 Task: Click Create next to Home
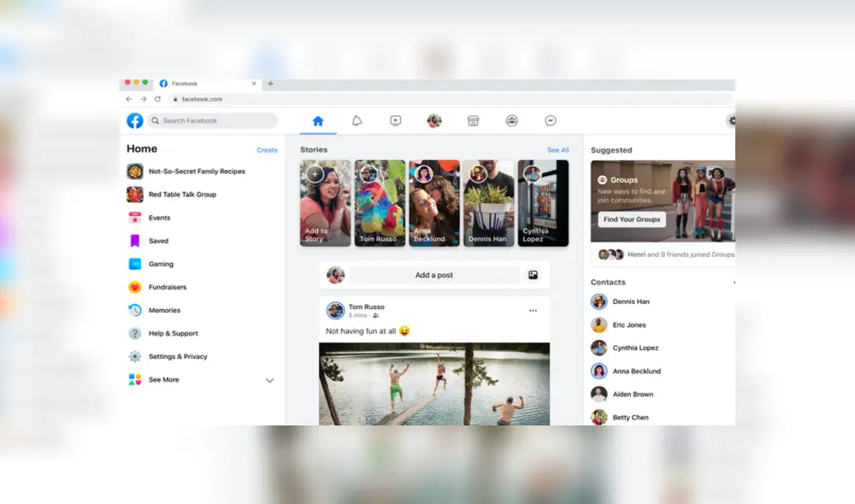(x=267, y=149)
